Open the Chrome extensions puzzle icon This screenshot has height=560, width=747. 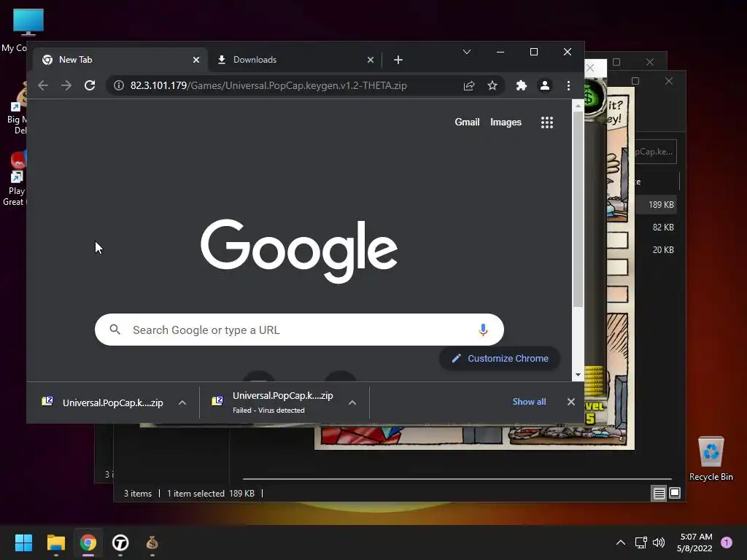coord(521,85)
